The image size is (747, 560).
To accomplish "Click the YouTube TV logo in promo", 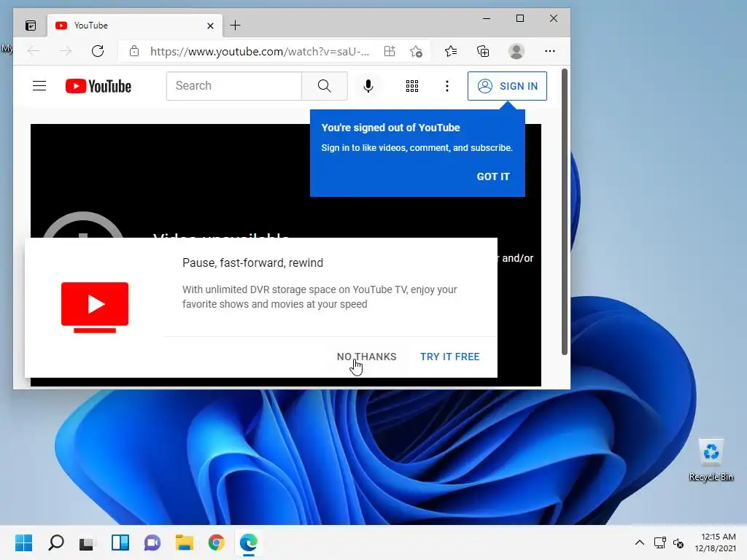I will pyautogui.click(x=95, y=307).
